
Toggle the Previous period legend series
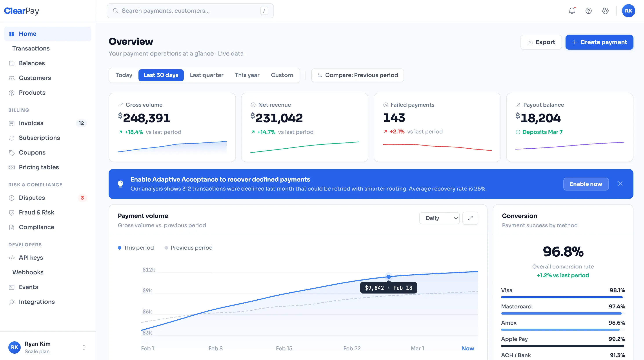pyautogui.click(x=189, y=248)
